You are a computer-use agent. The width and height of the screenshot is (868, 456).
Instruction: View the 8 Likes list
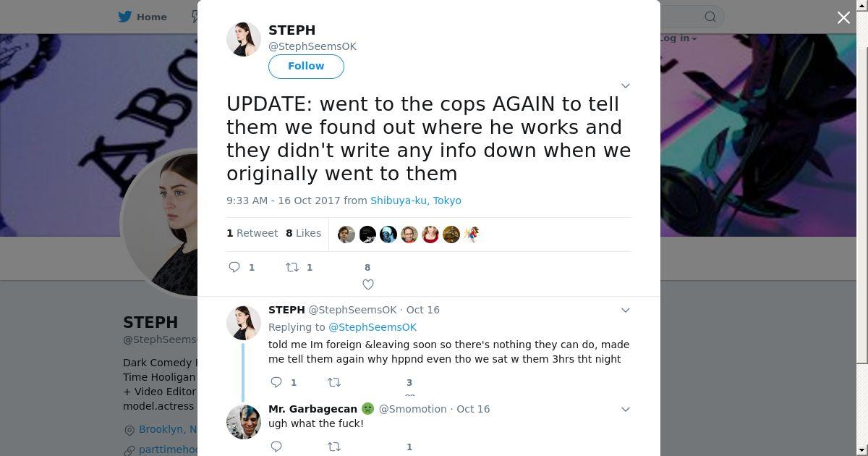(x=304, y=233)
